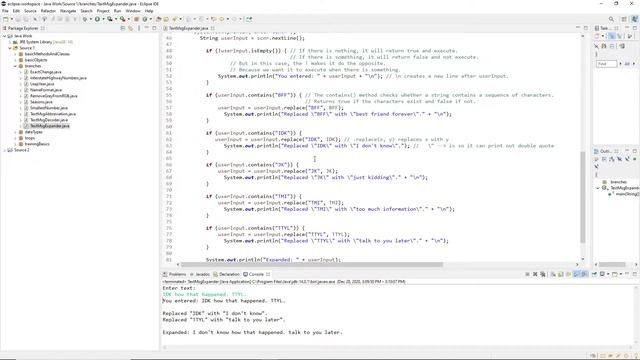
Task: Collapse the Source 1 folder
Action: [x=10, y=48]
